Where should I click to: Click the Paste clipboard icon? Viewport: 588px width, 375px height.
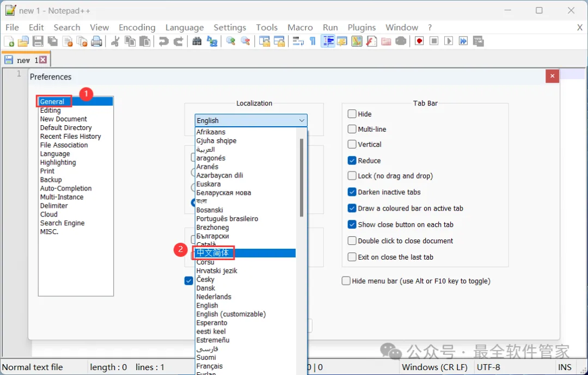pyautogui.click(x=145, y=41)
